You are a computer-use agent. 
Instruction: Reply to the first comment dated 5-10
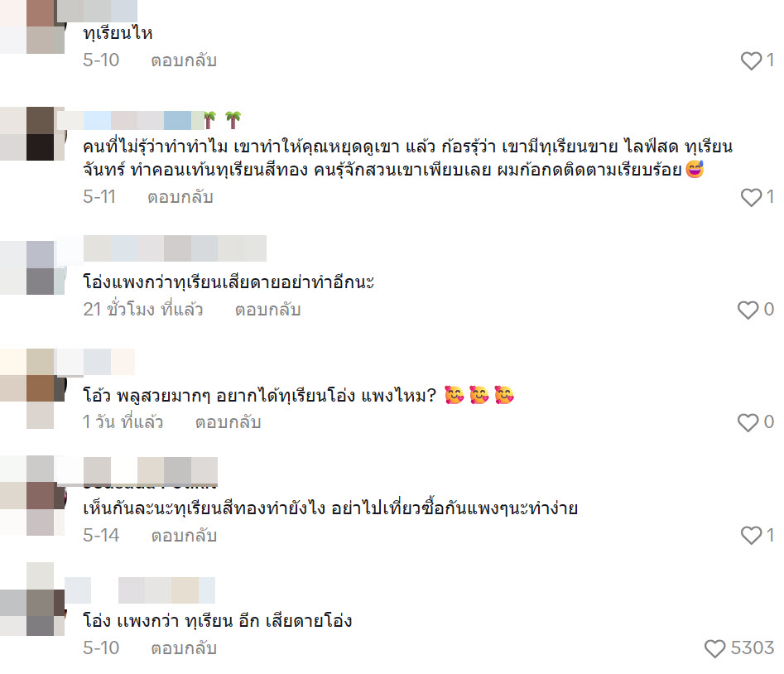tap(184, 60)
